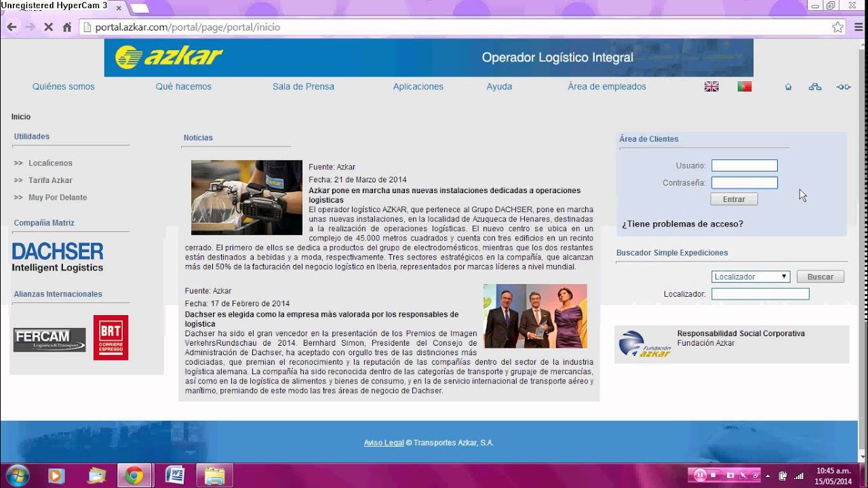Go to home via house icon

(788, 87)
